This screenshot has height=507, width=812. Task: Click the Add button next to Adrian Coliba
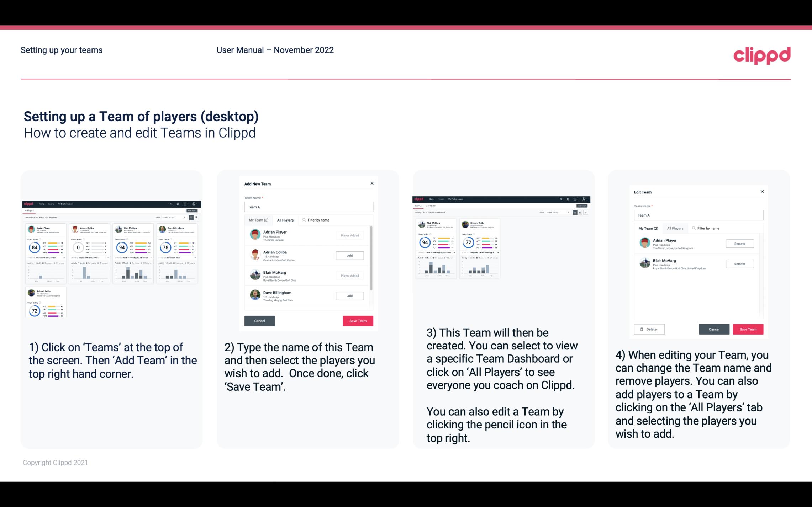click(349, 255)
